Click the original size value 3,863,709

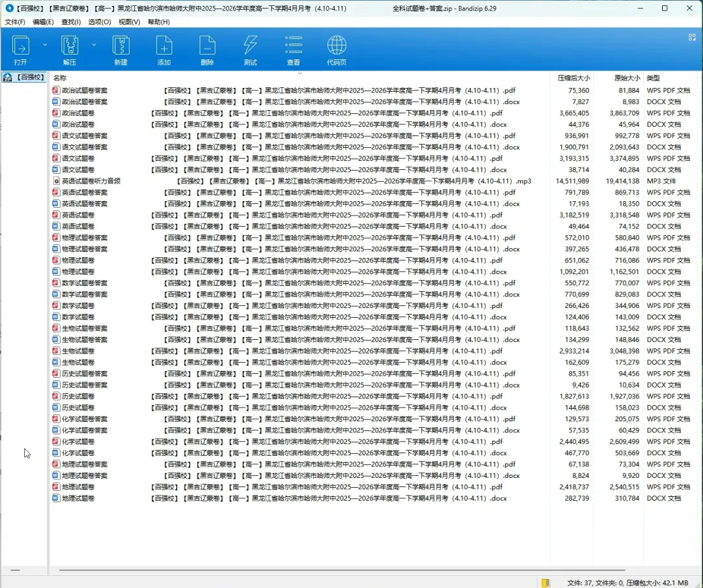624,113
